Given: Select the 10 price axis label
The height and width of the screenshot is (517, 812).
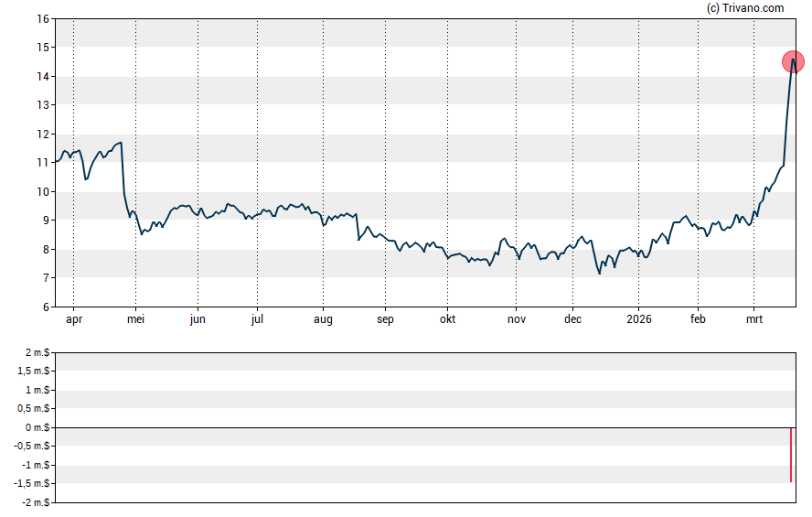Looking at the screenshot, I should pyautogui.click(x=43, y=192).
